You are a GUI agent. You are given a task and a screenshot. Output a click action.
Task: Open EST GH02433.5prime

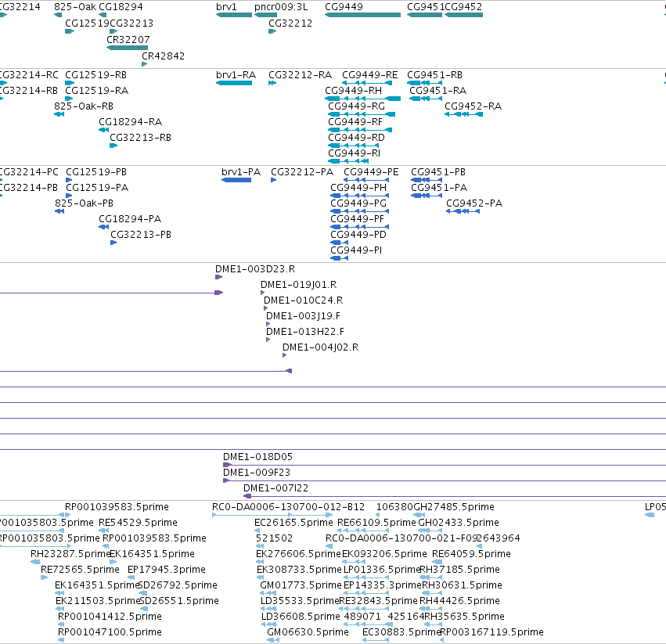(x=430, y=531)
